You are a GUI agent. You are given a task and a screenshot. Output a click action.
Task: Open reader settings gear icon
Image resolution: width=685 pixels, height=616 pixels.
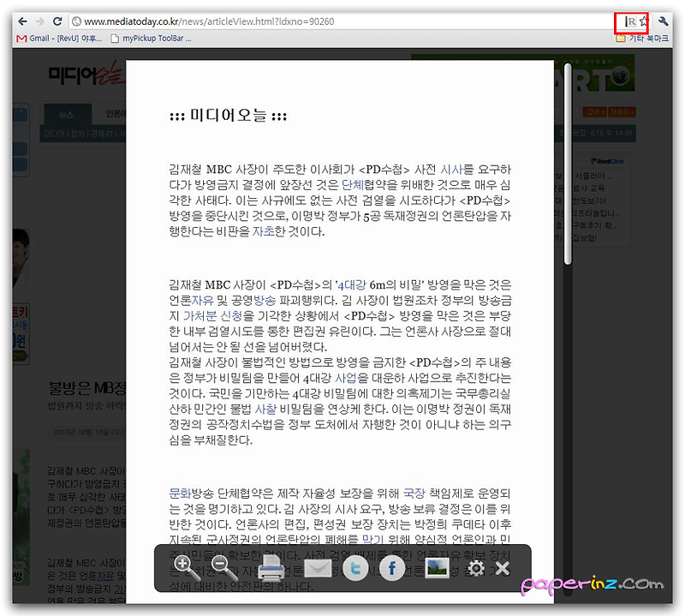[476, 569]
